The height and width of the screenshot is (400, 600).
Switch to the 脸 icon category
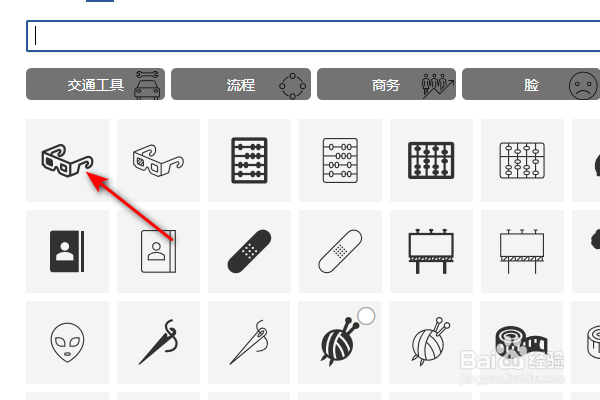[x=531, y=84]
